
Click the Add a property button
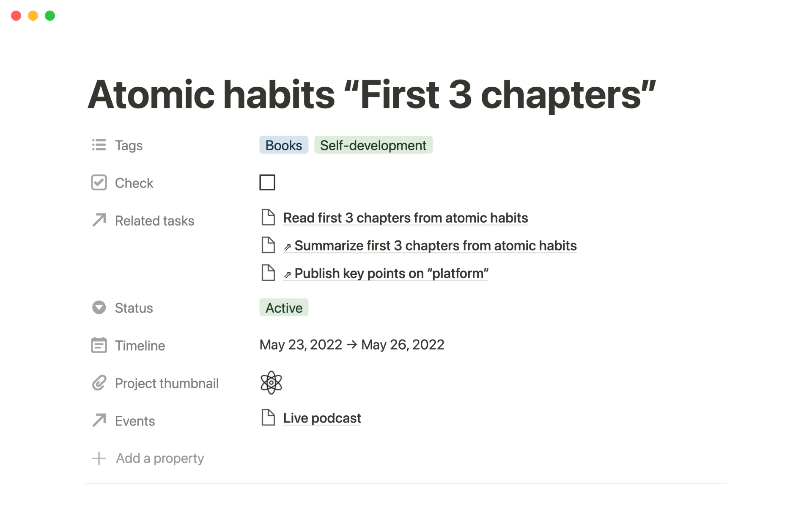pos(160,458)
